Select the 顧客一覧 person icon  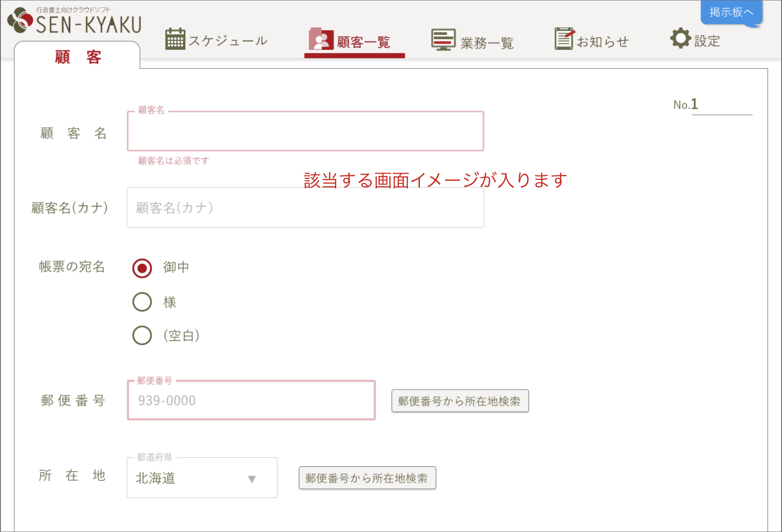point(320,40)
